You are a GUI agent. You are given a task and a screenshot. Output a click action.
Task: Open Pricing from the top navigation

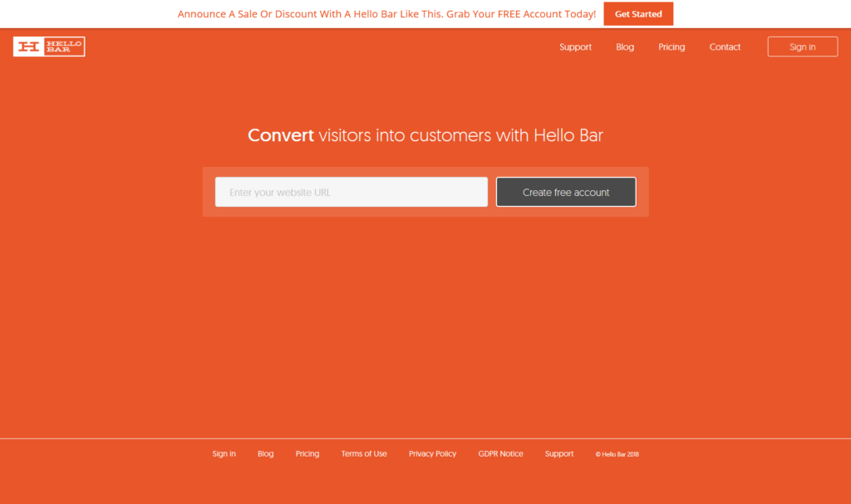(x=671, y=47)
